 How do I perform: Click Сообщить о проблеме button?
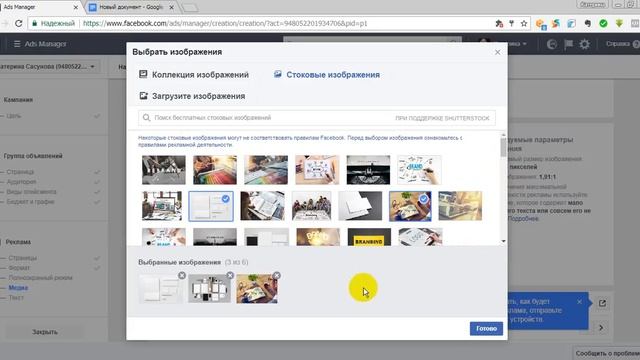(x=607, y=353)
